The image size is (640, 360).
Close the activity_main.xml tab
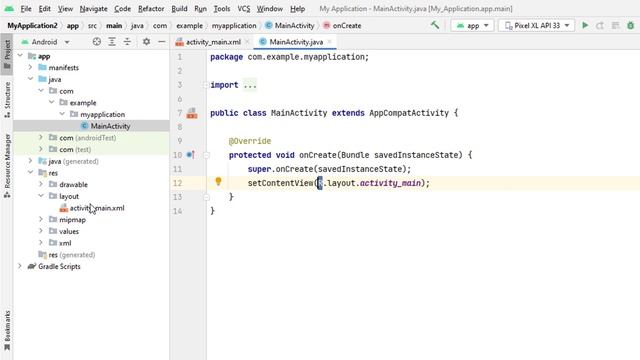[247, 42]
